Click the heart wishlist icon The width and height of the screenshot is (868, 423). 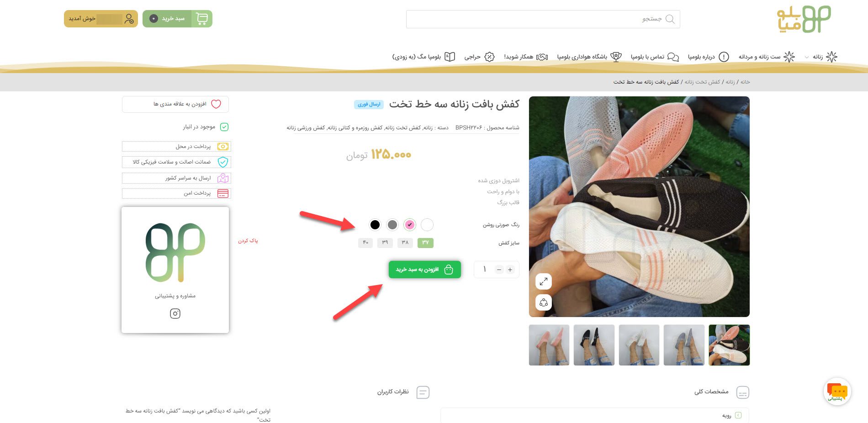pyautogui.click(x=216, y=104)
